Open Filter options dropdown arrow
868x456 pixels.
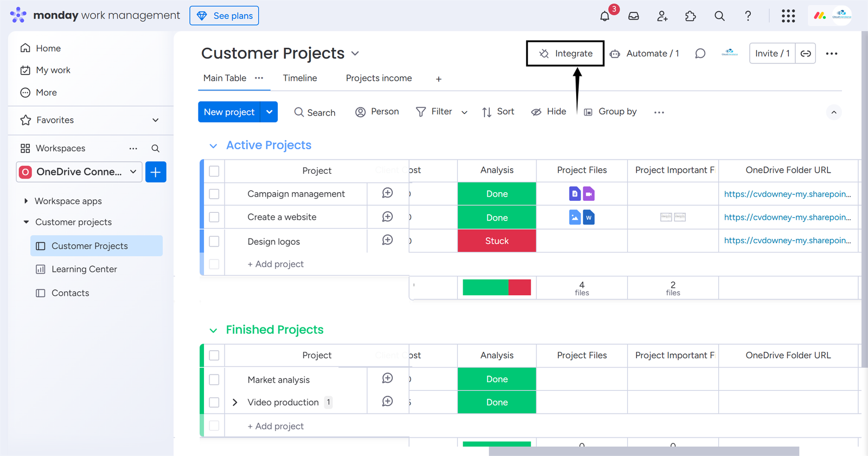(464, 112)
